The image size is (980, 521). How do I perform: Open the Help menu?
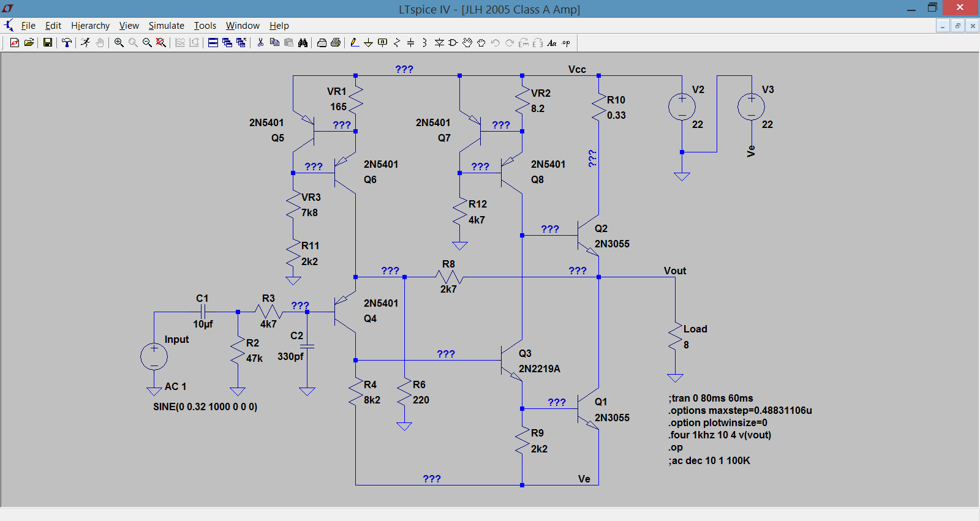pyautogui.click(x=279, y=26)
